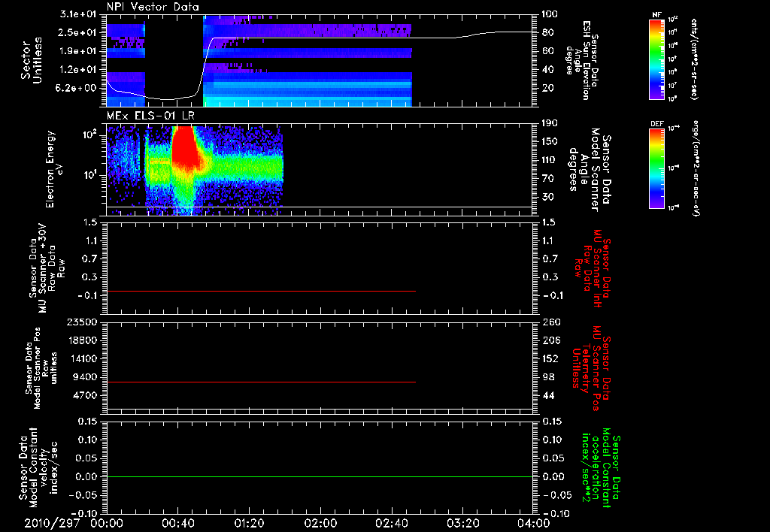Select the red 'MU Scanner Pos Telemetry' label
The height and width of the screenshot is (532, 770).
coord(591,368)
